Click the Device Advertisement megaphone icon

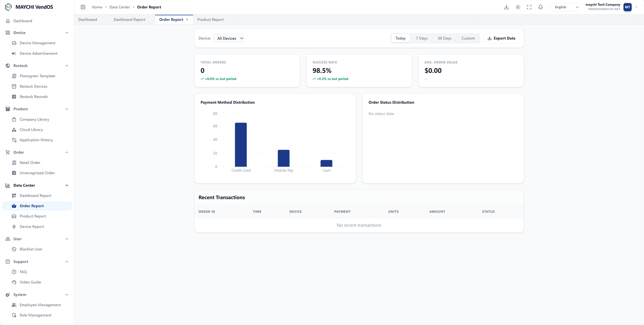pos(14,54)
